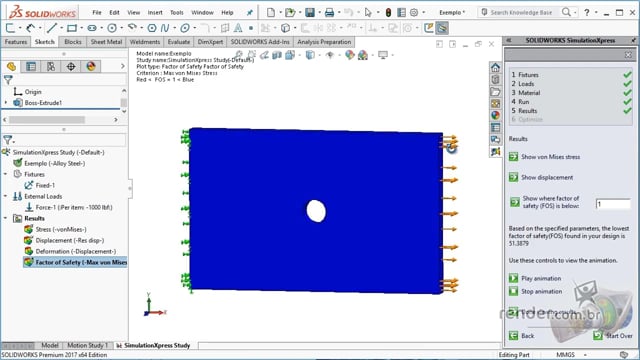This screenshot has height=360, width=640.
Task: Click the Open file icon
Action: click(x=290, y=12)
